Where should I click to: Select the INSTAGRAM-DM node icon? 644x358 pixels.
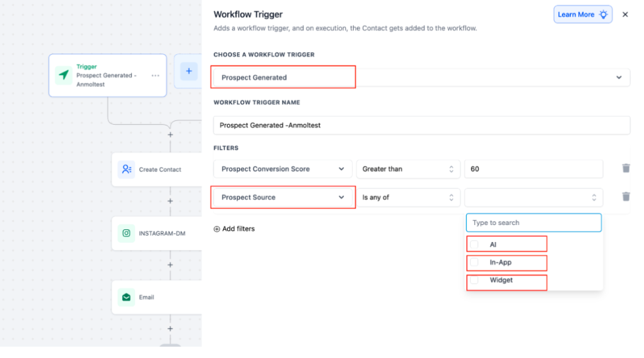pyautogui.click(x=126, y=233)
